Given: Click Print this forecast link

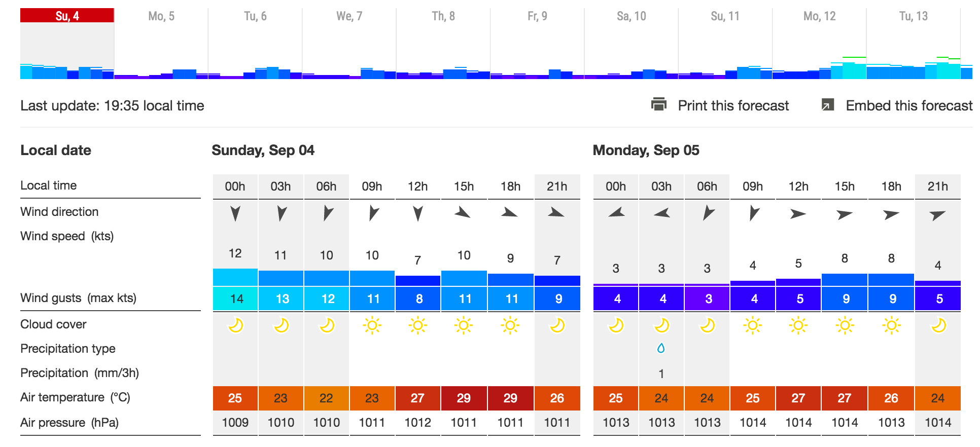Looking at the screenshot, I should [x=733, y=105].
